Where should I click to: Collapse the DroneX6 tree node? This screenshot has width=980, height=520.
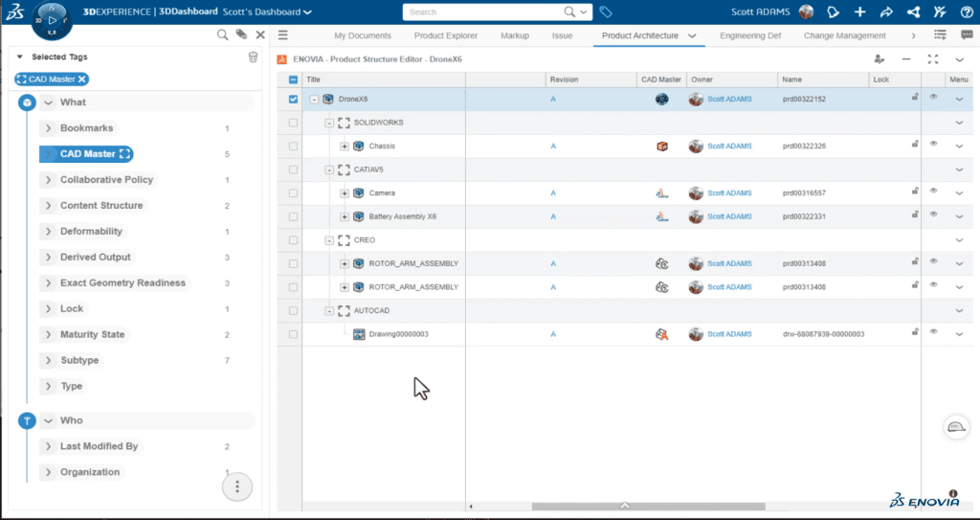[x=314, y=100]
